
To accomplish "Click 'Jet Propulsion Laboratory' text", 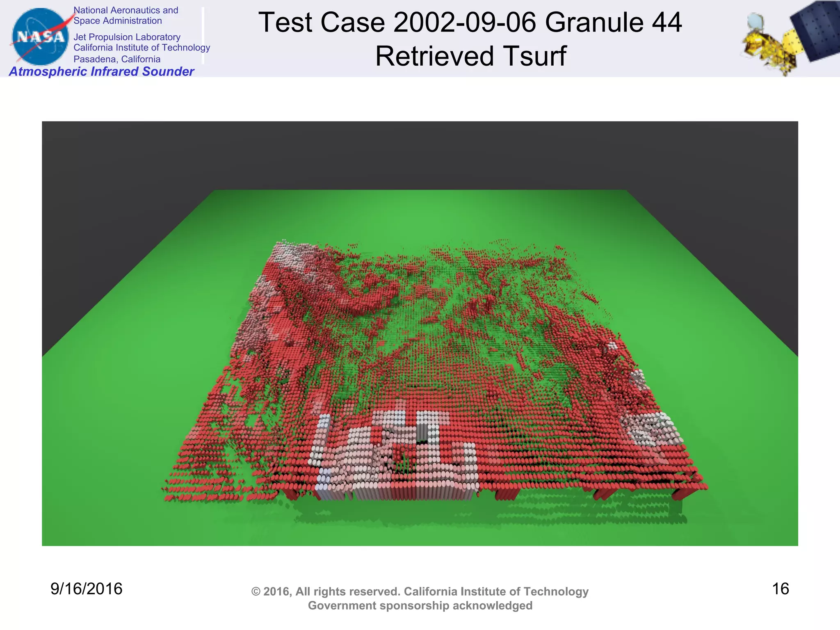I will pyautogui.click(x=127, y=37).
